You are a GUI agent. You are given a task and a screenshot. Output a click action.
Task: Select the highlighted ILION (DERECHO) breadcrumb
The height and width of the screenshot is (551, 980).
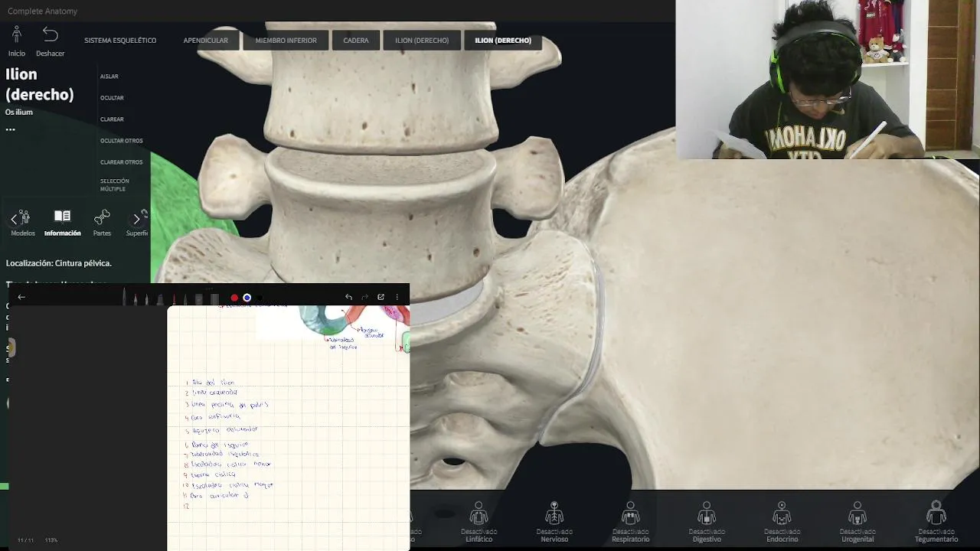click(503, 41)
